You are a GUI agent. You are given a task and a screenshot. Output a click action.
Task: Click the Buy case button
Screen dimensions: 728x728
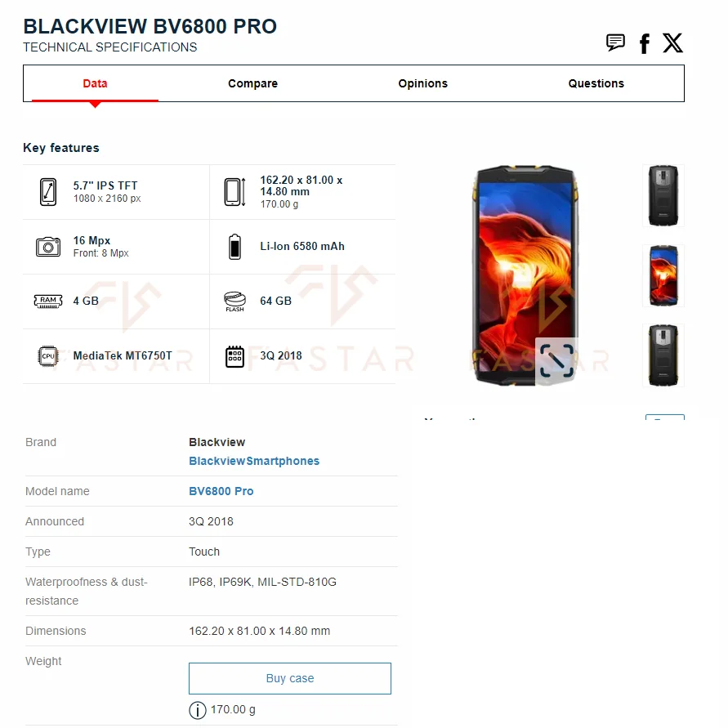click(x=290, y=678)
